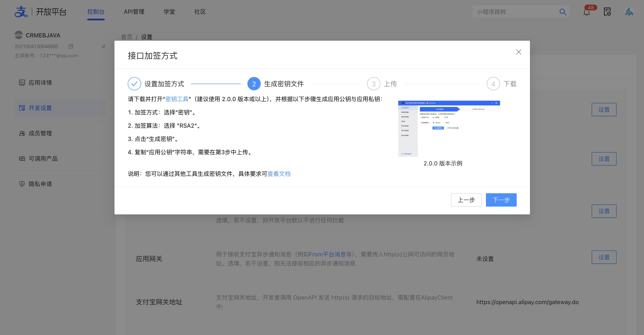
Task: Click the switch application arrows icon
Action: pos(103,46)
